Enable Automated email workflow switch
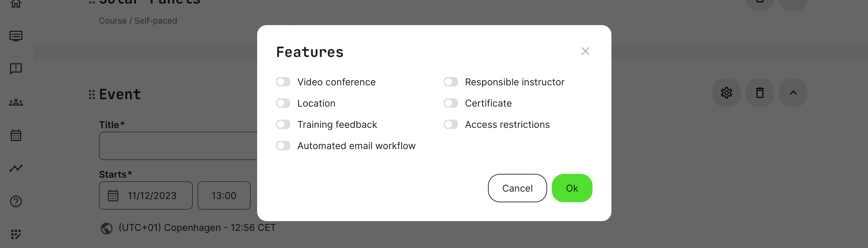 [x=283, y=146]
